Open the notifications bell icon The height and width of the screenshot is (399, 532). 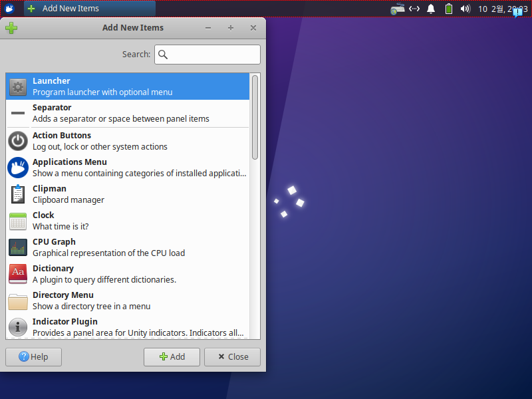[x=431, y=9]
